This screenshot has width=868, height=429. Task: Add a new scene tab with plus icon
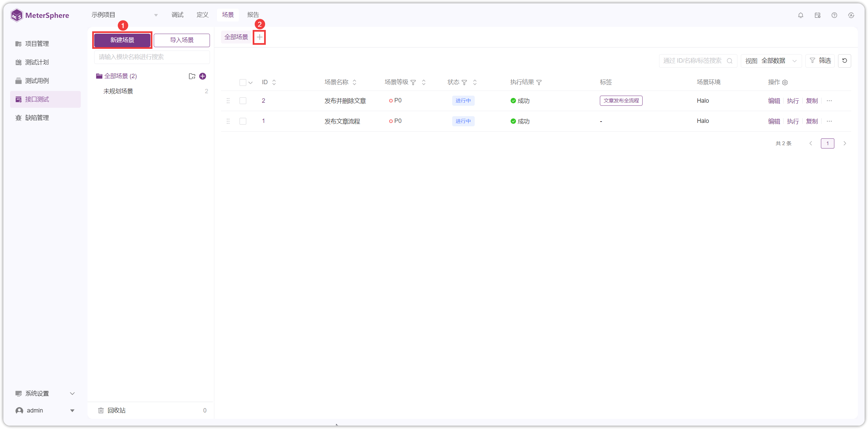(x=259, y=37)
